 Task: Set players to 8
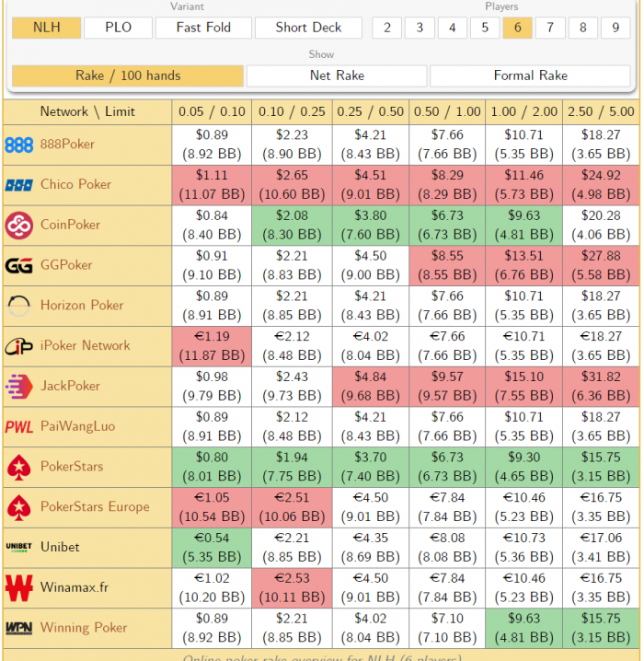click(x=583, y=28)
